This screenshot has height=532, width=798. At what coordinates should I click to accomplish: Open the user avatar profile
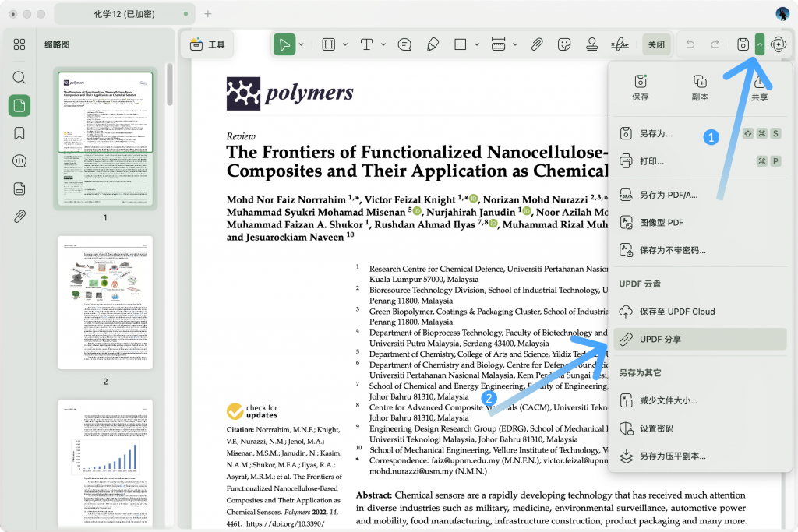click(x=782, y=14)
